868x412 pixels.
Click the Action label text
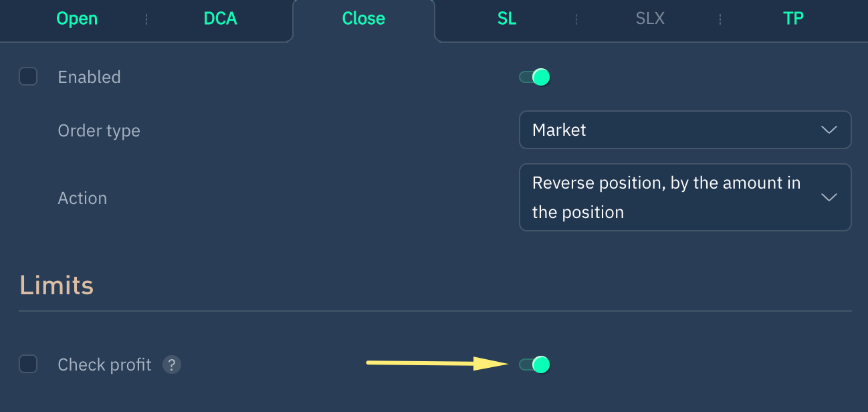pyautogui.click(x=82, y=198)
